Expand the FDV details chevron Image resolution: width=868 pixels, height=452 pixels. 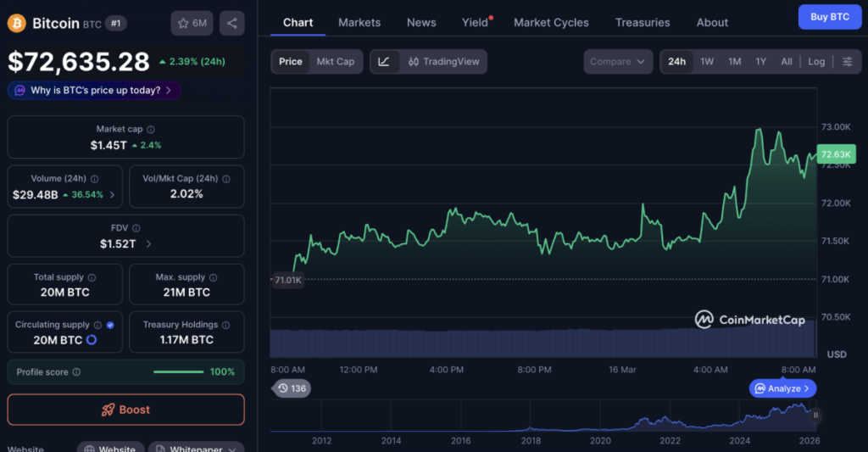coord(149,243)
